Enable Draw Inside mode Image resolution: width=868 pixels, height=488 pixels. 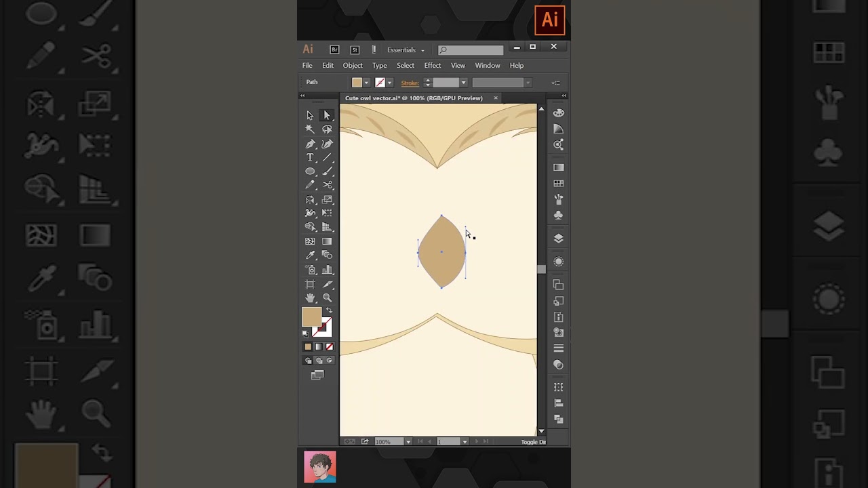coord(330,361)
